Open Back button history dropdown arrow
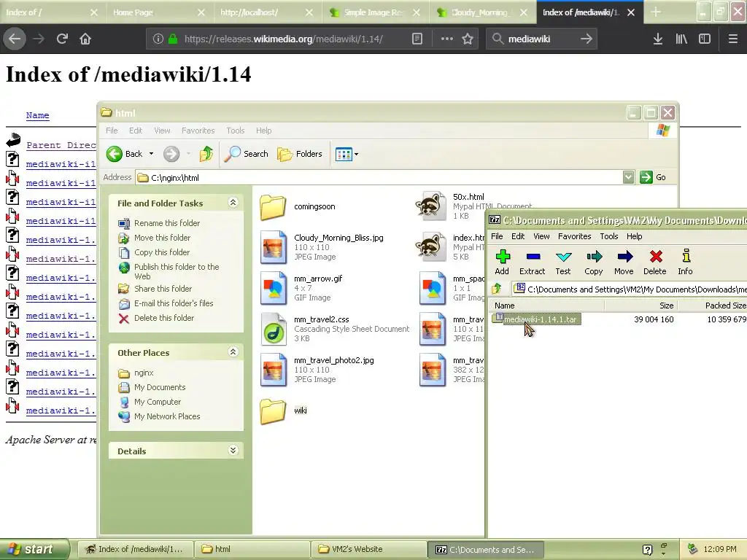This screenshot has height=560, width=747. pos(151,154)
